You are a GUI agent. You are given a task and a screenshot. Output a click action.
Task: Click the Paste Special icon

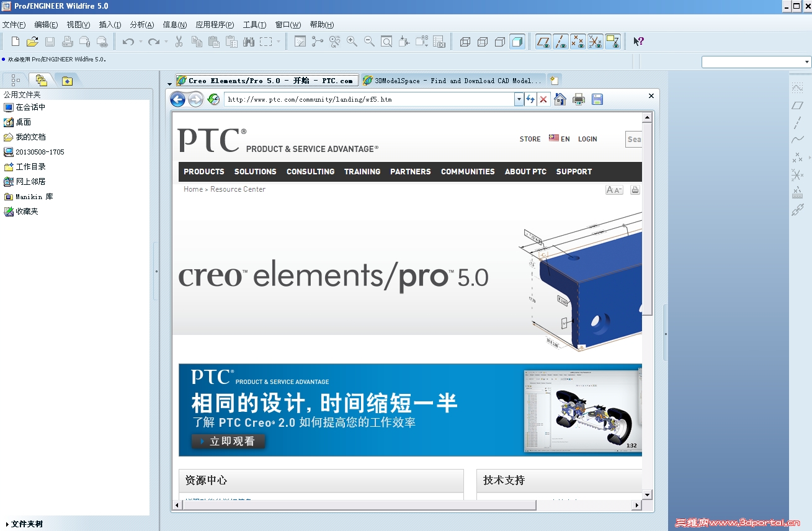(231, 42)
